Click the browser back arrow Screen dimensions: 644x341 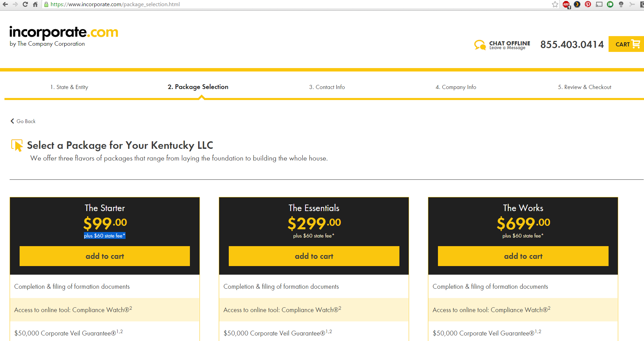[x=5, y=4]
